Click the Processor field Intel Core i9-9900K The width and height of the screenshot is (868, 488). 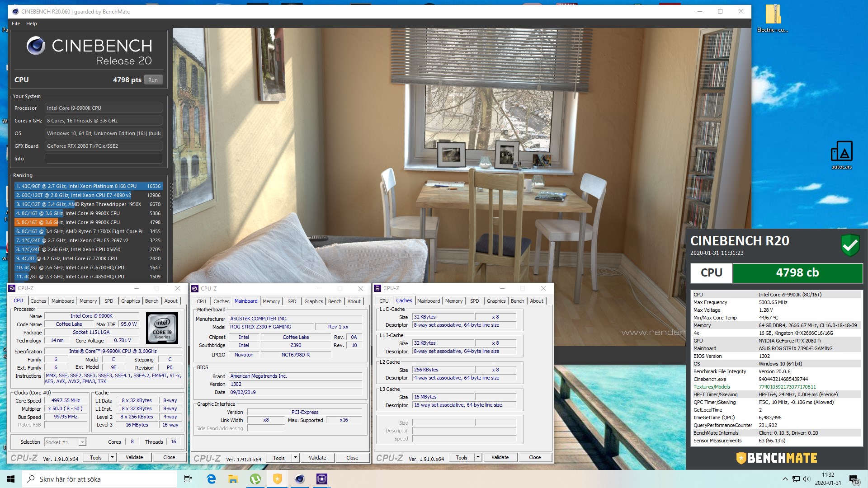104,108
